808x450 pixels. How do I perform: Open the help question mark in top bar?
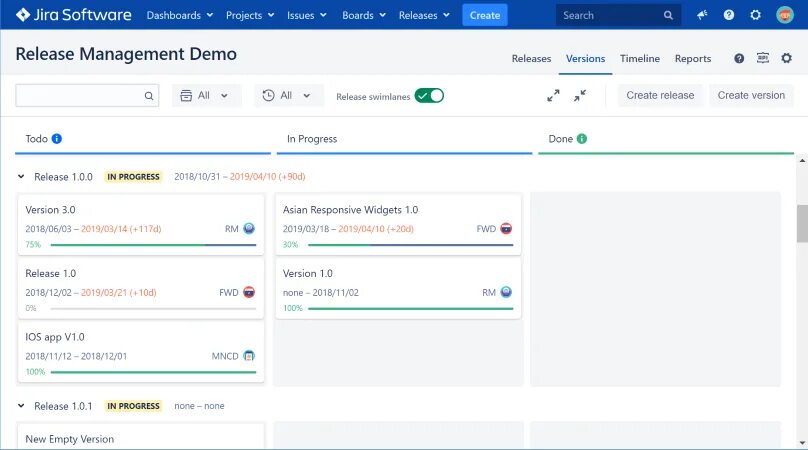[x=729, y=15]
